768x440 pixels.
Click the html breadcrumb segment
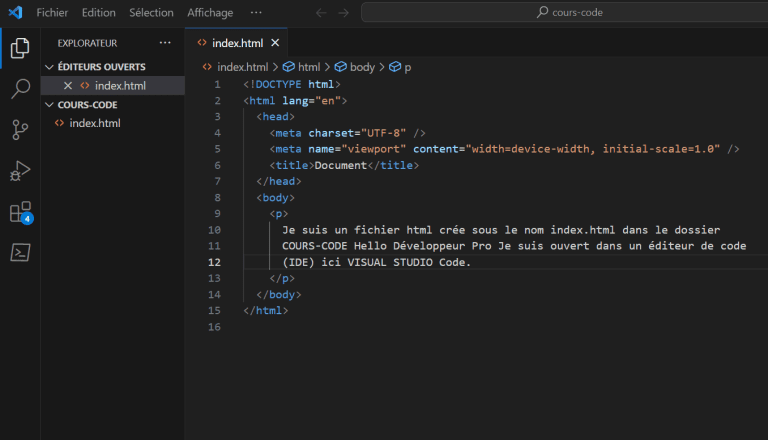[309, 67]
